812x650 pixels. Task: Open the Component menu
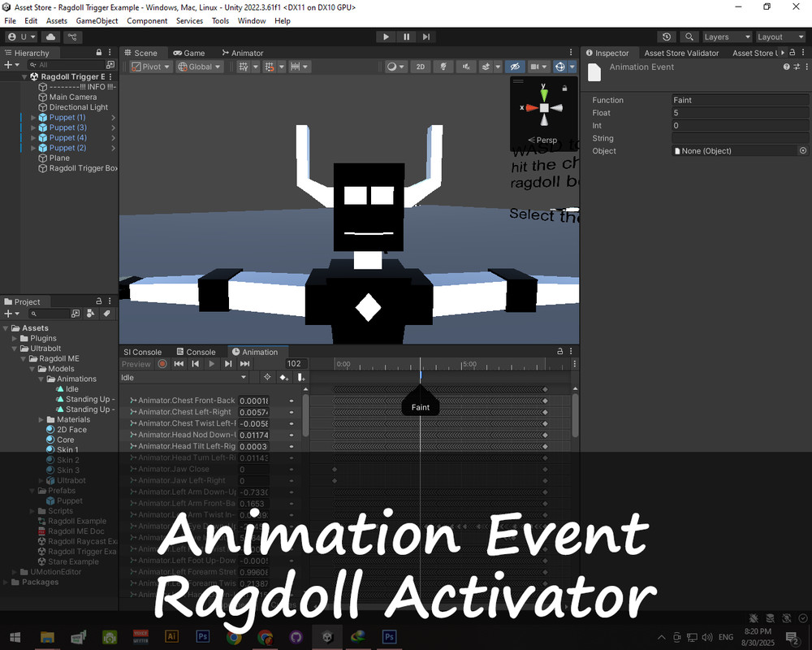pyautogui.click(x=147, y=21)
